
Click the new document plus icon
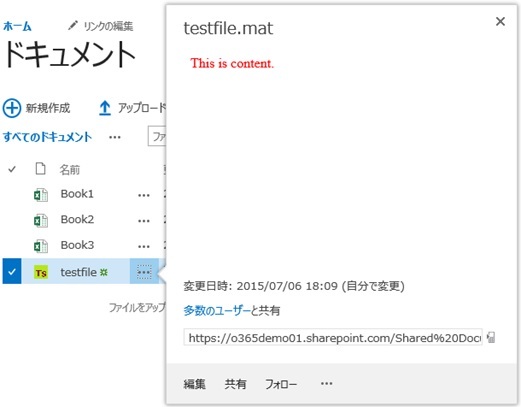tap(12, 108)
